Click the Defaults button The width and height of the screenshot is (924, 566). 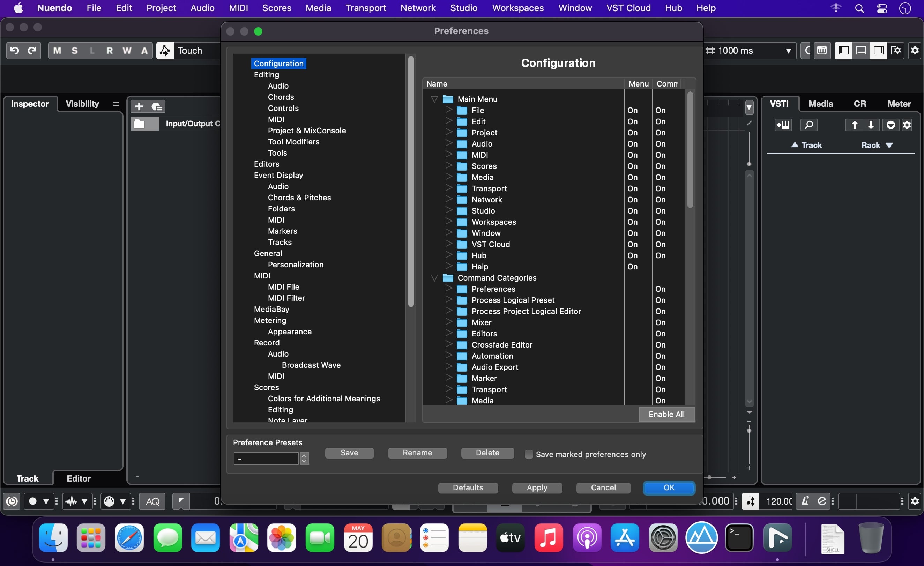click(468, 487)
